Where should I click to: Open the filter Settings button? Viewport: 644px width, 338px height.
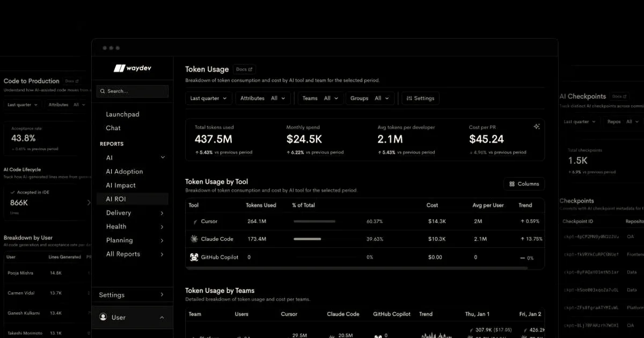point(420,98)
